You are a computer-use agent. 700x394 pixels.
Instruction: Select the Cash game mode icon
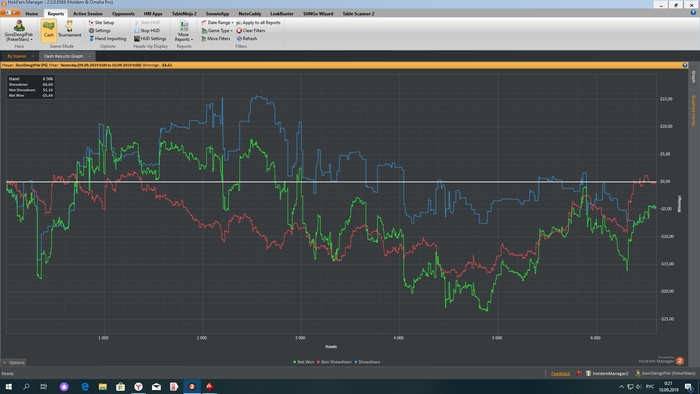click(49, 30)
